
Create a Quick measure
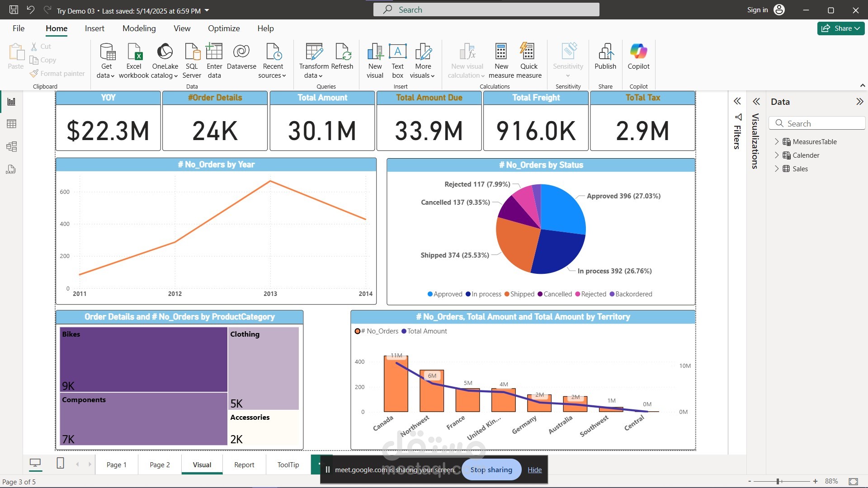[528, 61]
